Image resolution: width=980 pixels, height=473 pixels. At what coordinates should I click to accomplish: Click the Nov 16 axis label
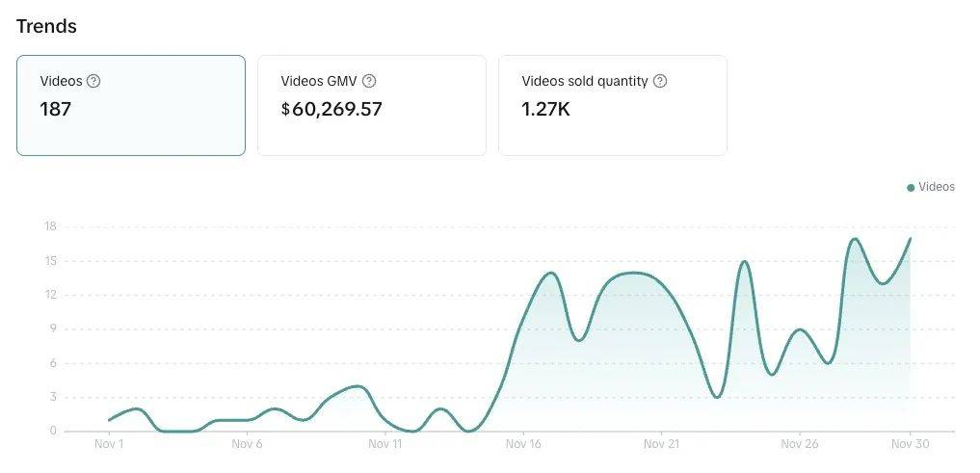tap(523, 444)
